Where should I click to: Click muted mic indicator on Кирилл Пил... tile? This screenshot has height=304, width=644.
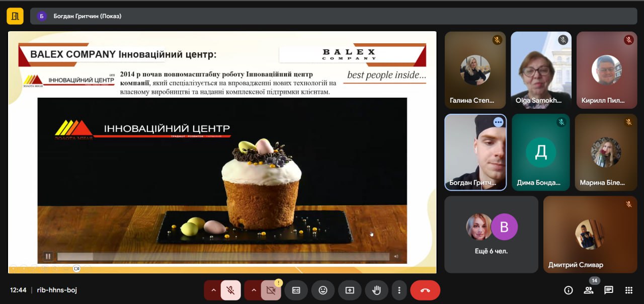(629, 40)
